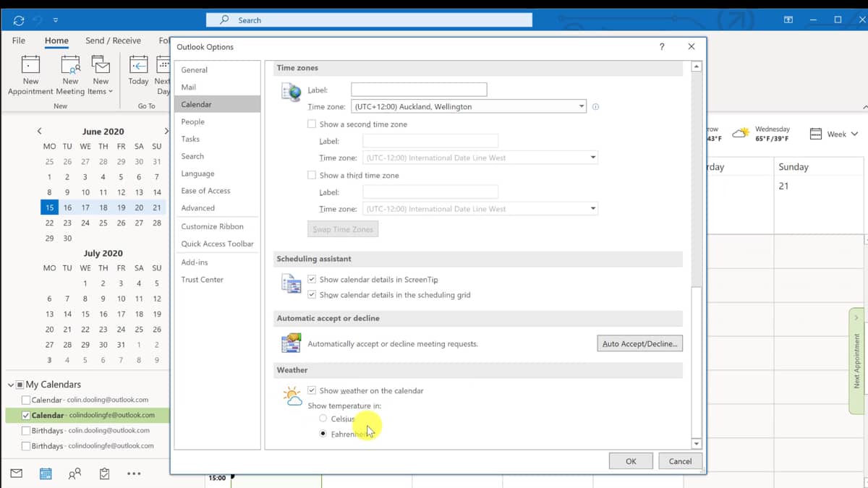
Task: Select the People options category
Action: 217,121
